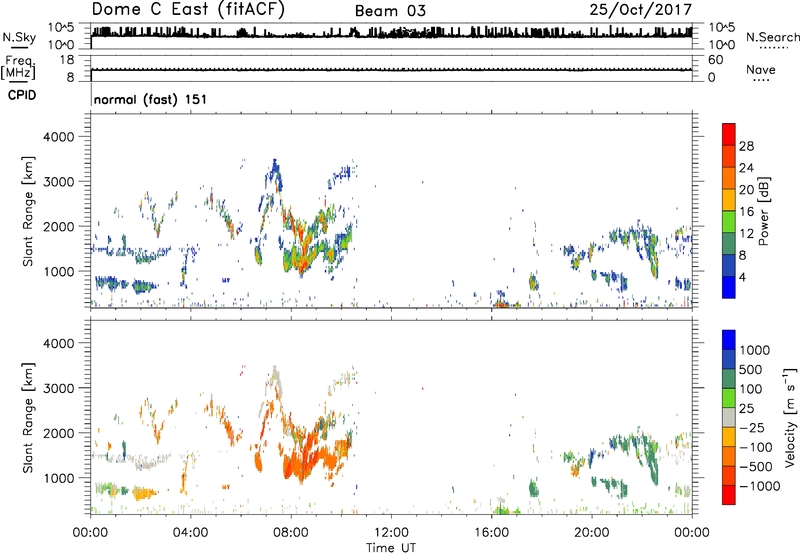This screenshot has width=800, height=554.
Task: Click the 'Nave' legend label
Action: [761, 69]
